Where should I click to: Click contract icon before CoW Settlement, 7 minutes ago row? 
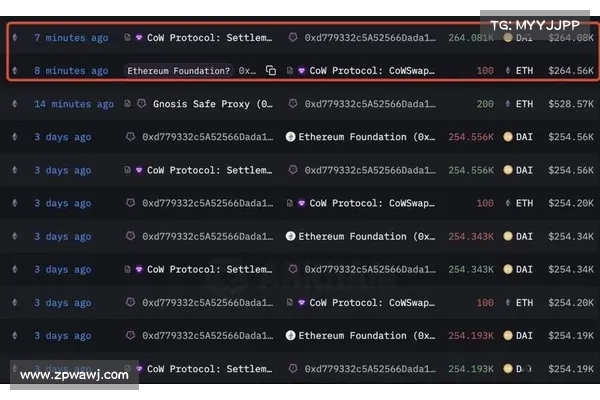(127, 38)
